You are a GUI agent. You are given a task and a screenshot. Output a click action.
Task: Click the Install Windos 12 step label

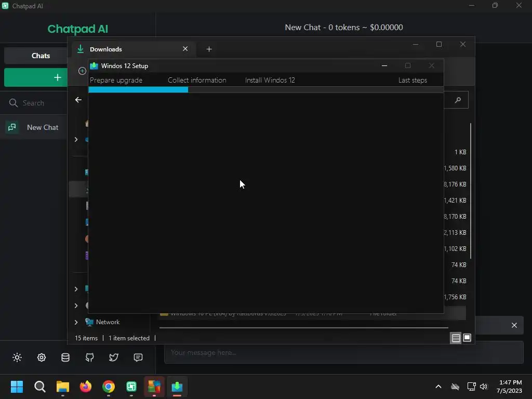(270, 81)
